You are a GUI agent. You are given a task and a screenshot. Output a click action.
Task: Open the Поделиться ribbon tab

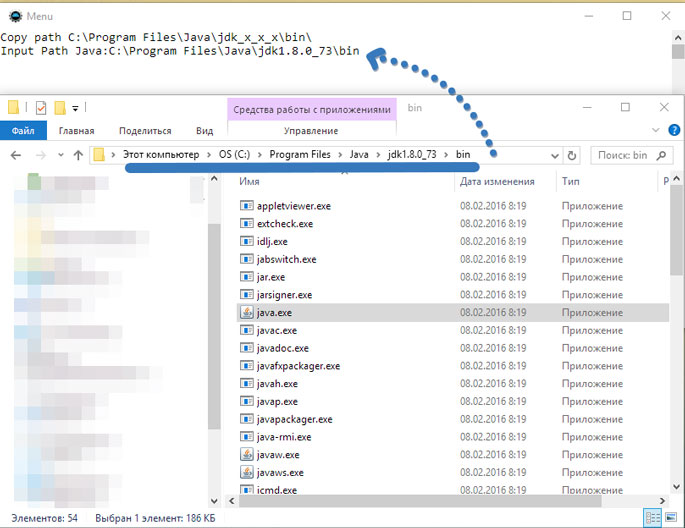pyautogui.click(x=145, y=131)
